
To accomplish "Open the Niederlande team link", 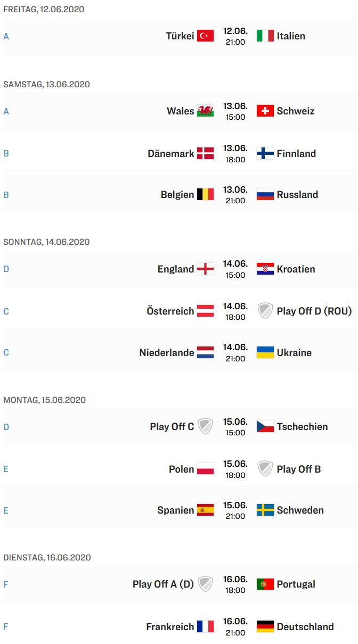I will (x=167, y=353).
